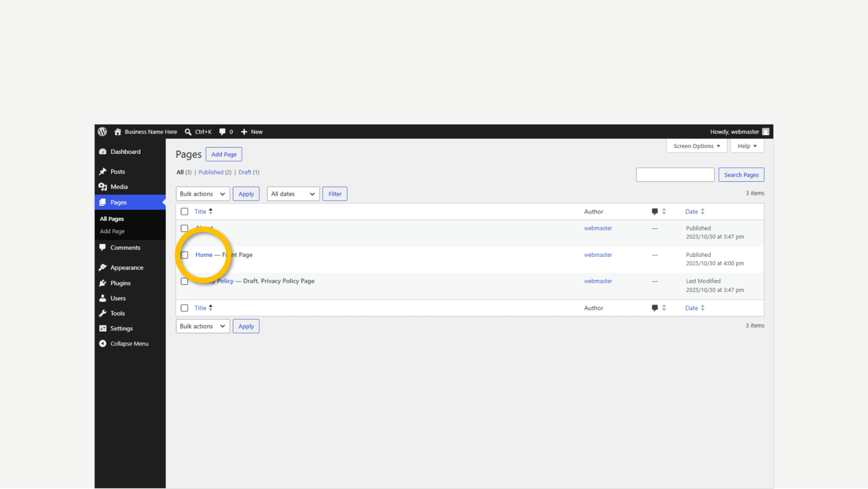Focus the search pages text field
This screenshot has height=489, width=868.
(x=675, y=175)
